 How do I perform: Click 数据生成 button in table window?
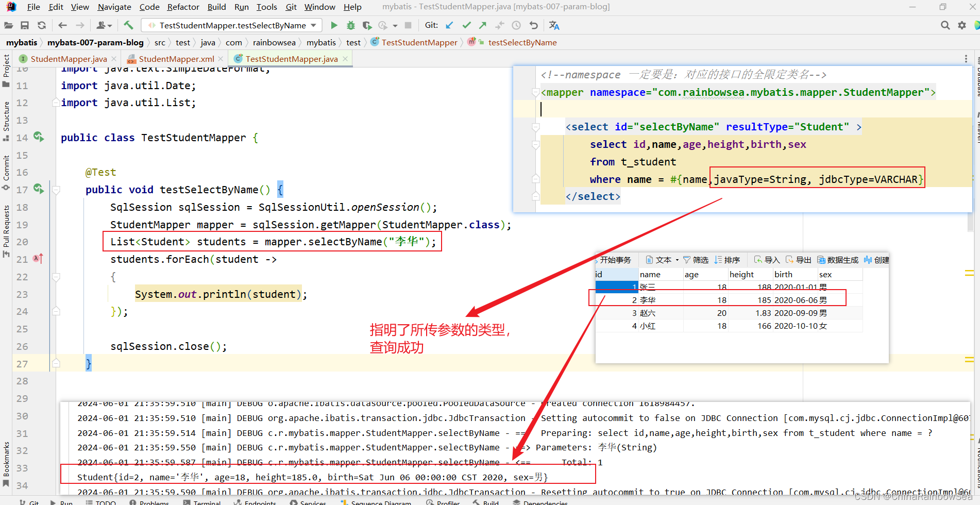[838, 260]
